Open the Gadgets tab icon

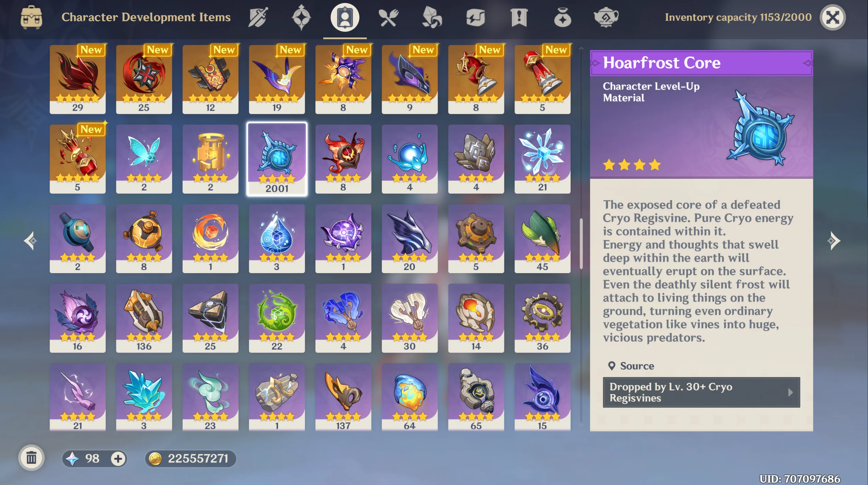coord(475,17)
